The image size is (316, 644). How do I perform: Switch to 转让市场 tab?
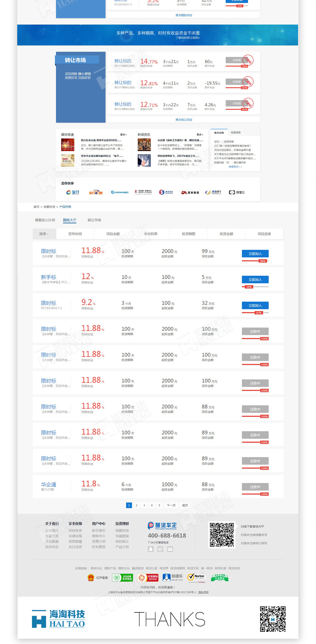click(x=94, y=220)
